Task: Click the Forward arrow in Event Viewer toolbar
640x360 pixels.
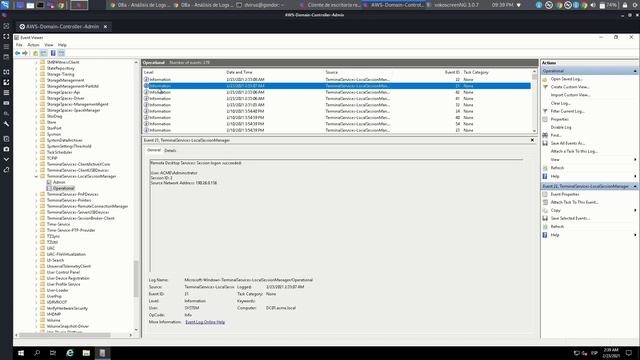Action: tap(25, 53)
